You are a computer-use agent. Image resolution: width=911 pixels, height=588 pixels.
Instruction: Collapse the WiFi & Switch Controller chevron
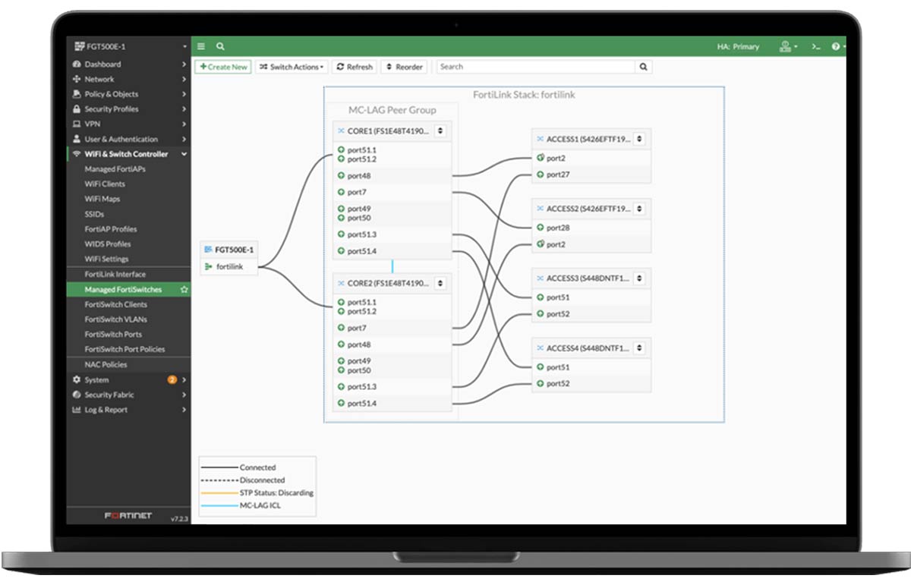coord(184,154)
